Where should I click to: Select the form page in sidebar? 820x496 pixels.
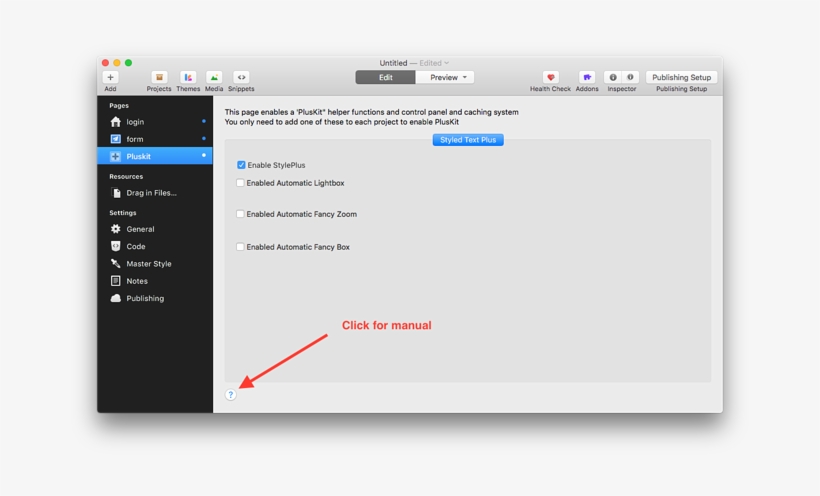[155, 139]
